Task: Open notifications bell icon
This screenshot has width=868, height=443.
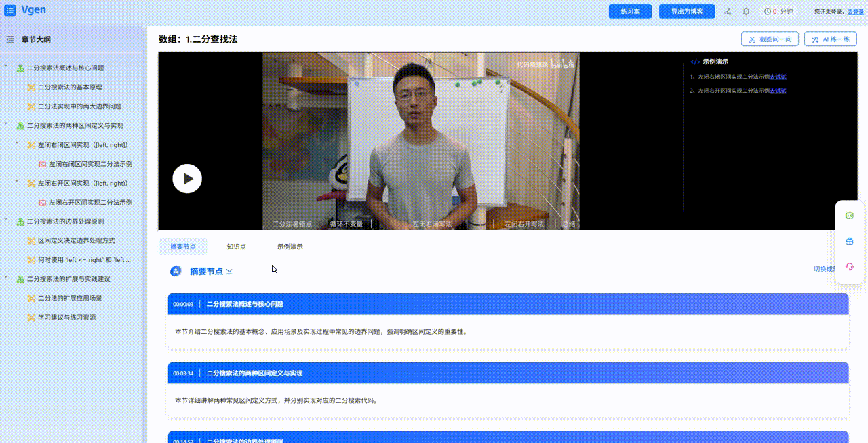Action: coord(746,12)
